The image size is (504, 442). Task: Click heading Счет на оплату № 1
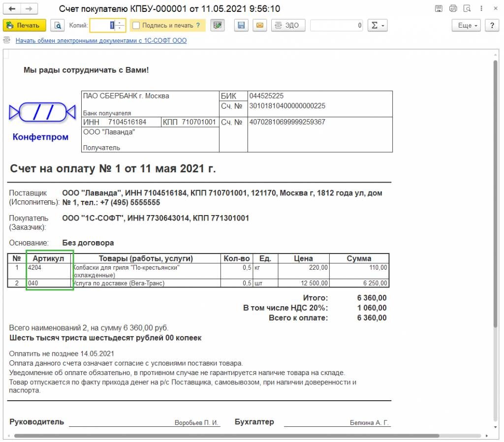pyautogui.click(x=113, y=168)
